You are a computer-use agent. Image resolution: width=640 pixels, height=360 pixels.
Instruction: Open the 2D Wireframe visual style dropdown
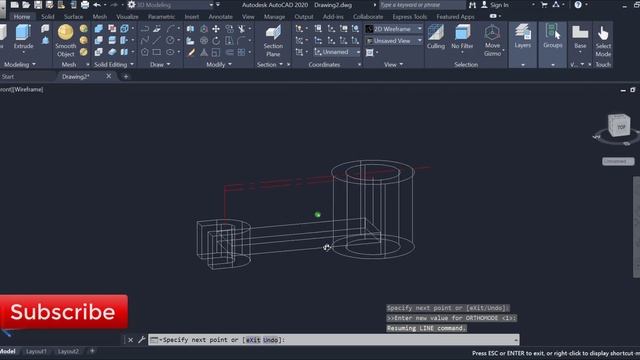tap(394, 29)
